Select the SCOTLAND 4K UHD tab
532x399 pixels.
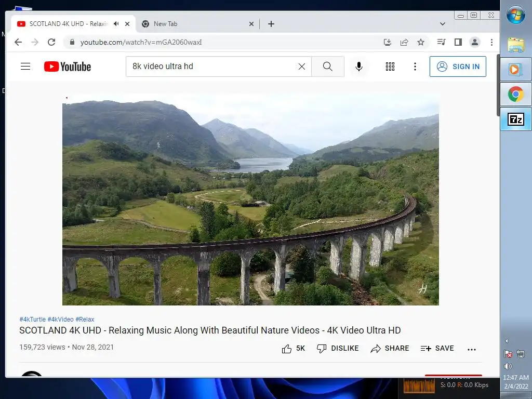[x=68, y=24]
